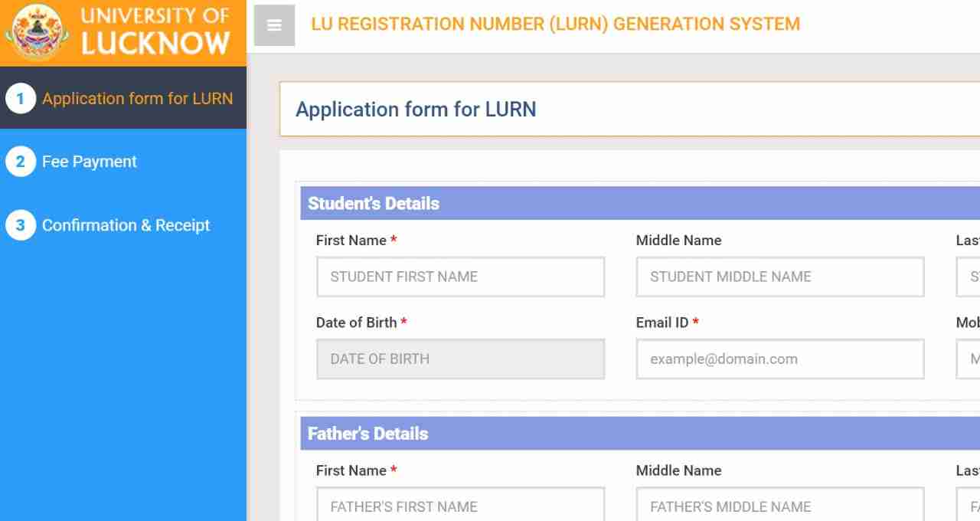This screenshot has height=521, width=980.
Task: Click the Mobile number input field
Action: (x=968, y=359)
